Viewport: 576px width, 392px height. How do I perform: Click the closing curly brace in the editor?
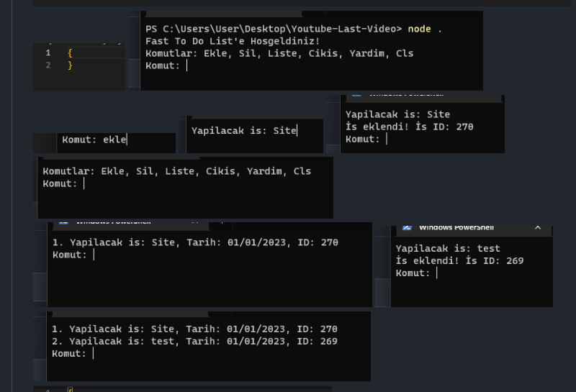pyautogui.click(x=70, y=65)
